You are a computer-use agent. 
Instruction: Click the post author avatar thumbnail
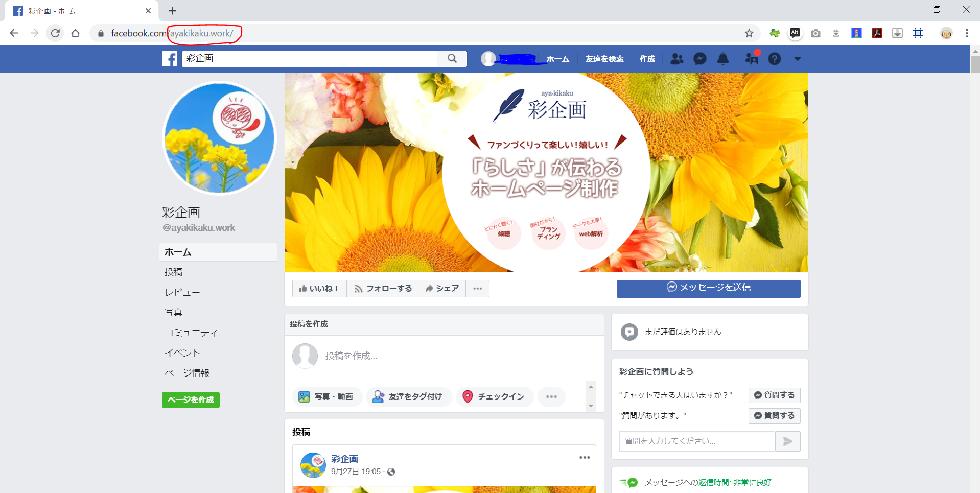313,465
